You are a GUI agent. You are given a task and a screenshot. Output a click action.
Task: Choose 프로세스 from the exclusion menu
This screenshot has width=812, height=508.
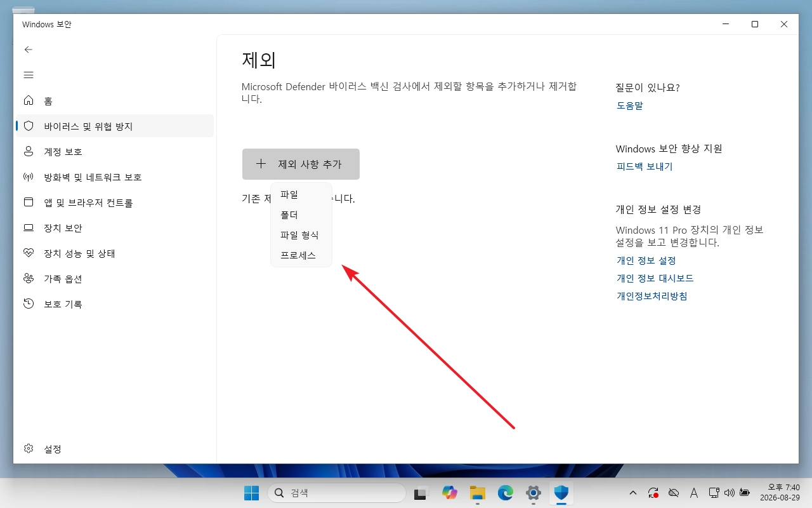tap(301, 255)
